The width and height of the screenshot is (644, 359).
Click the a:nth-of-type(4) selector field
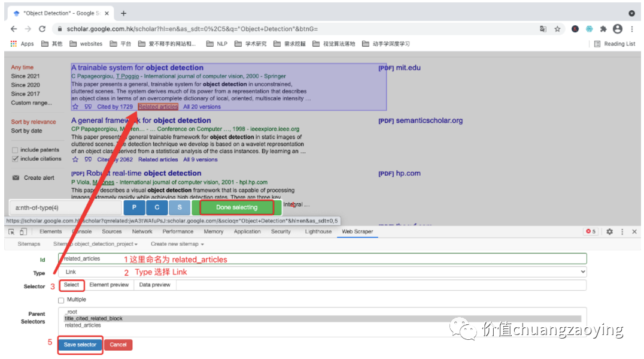(x=66, y=208)
